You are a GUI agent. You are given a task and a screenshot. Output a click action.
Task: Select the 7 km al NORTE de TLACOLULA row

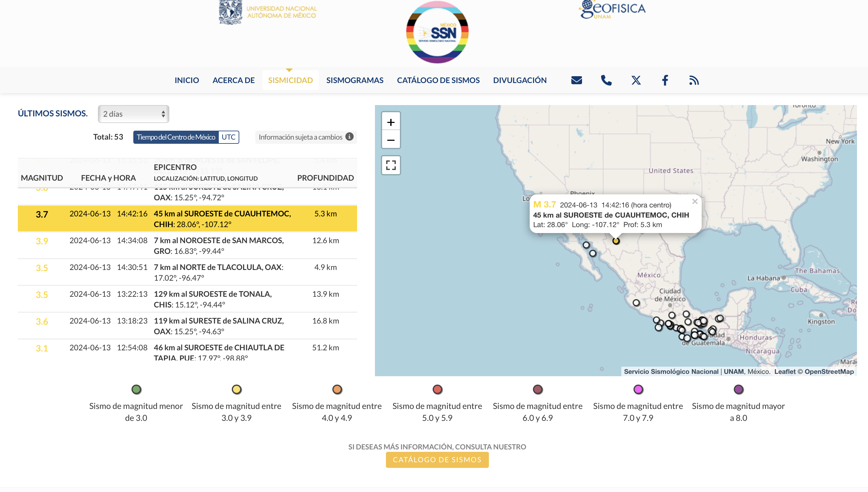click(187, 272)
